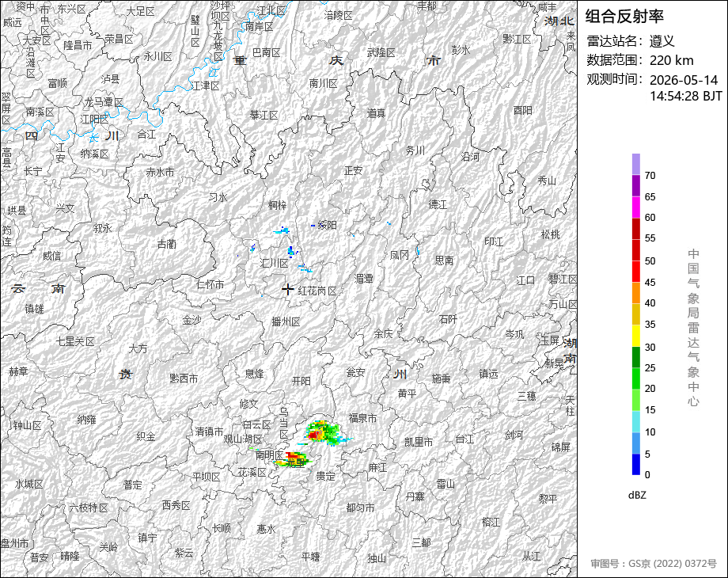Click the red 50 dBZ legend color
Image resolution: width=728 pixels, height=578 pixels.
click(636, 250)
